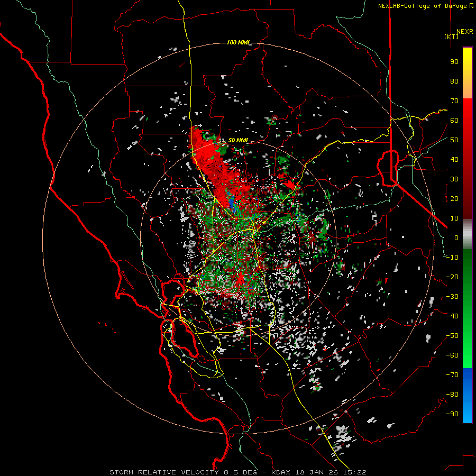Viewport: 476px width, 476px height.
Task: Select the positive 10 scale label
Action: pyautogui.click(x=454, y=218)
